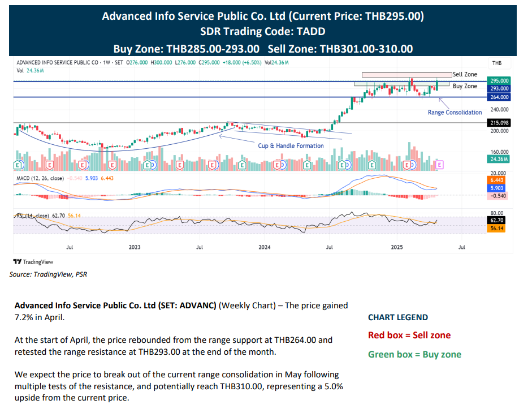
Task: Click the 2023 time axis label
Action: tap(135, 247)
